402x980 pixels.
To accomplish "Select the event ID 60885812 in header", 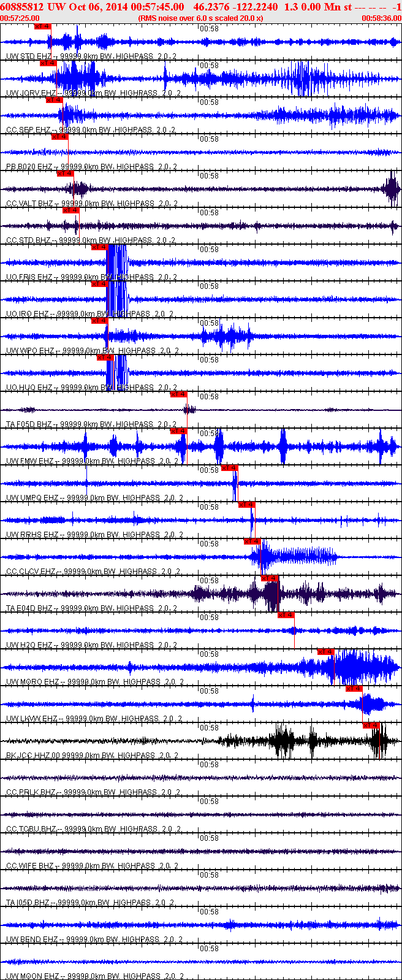I will click(21, 7).
